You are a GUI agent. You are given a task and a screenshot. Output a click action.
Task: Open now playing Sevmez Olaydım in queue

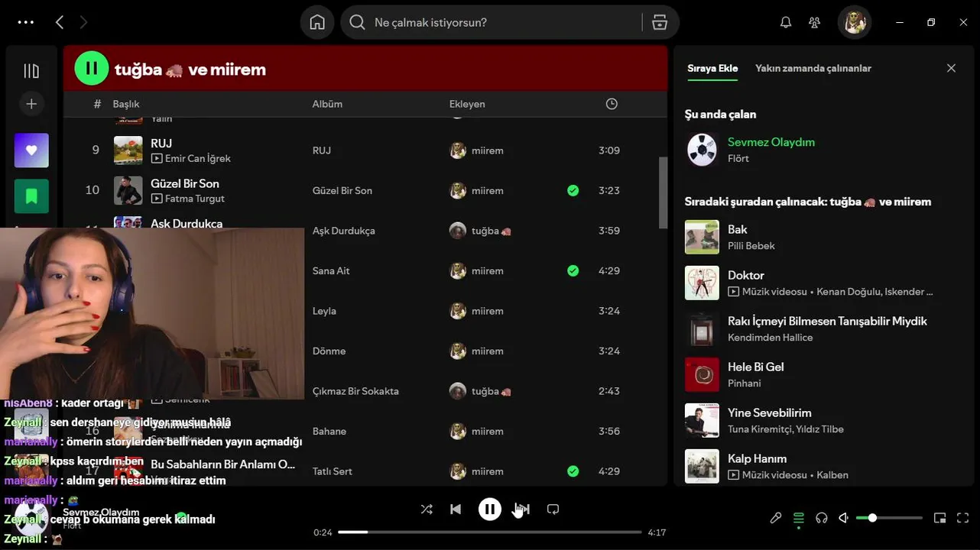[771, 142]
